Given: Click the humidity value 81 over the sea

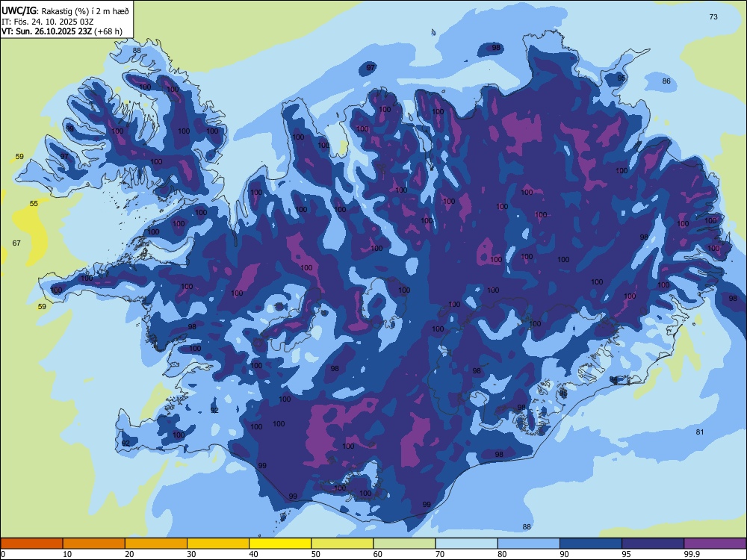Looking at the screenshot, I should point(700,432).
